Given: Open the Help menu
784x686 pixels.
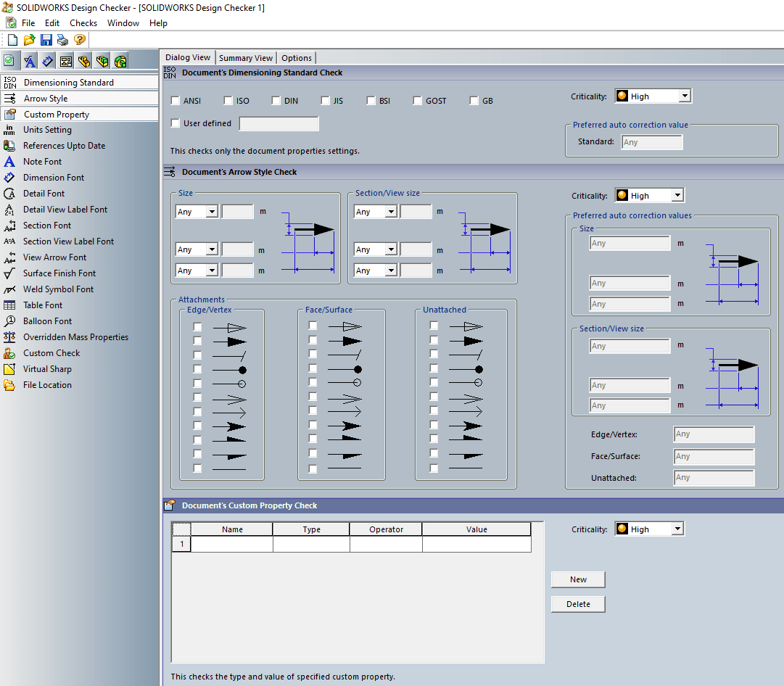Looking at the screenshot, I should 158,23.
